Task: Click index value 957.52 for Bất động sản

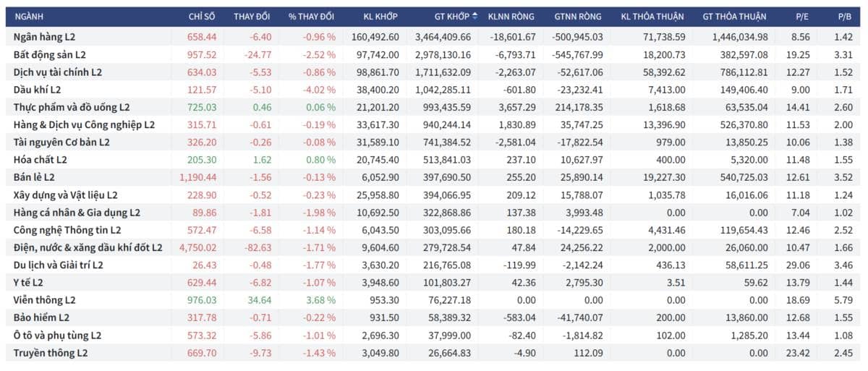Action: 203,54
